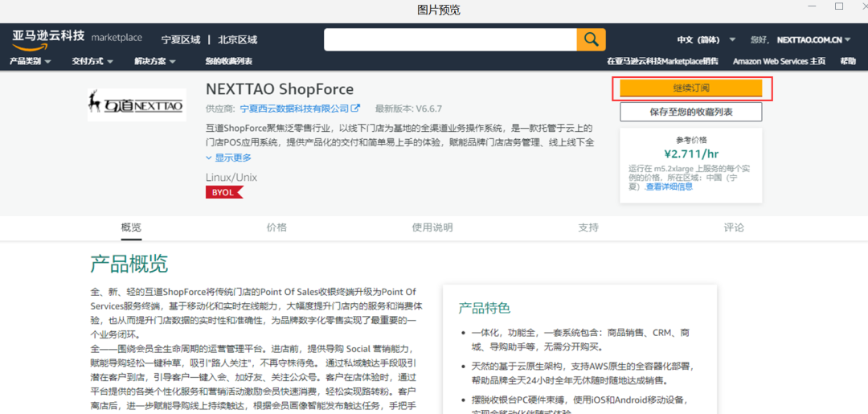
Task: Expand the 解决方案 dropdown menu
Action: tap(155, 61)
